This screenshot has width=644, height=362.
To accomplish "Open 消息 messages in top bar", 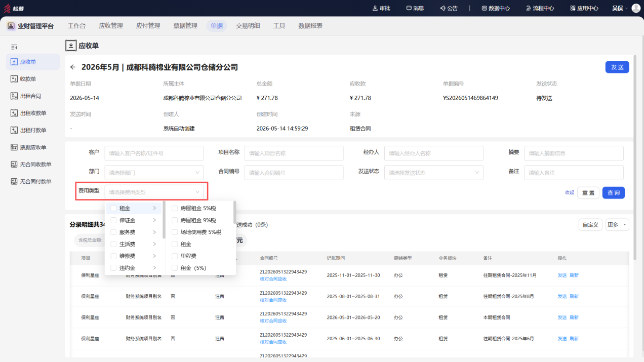I will [x=415, y=8].
